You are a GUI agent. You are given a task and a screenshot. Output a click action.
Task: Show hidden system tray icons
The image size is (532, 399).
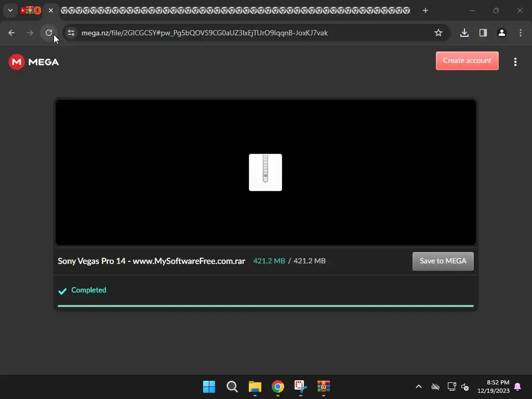pos(419,387)
